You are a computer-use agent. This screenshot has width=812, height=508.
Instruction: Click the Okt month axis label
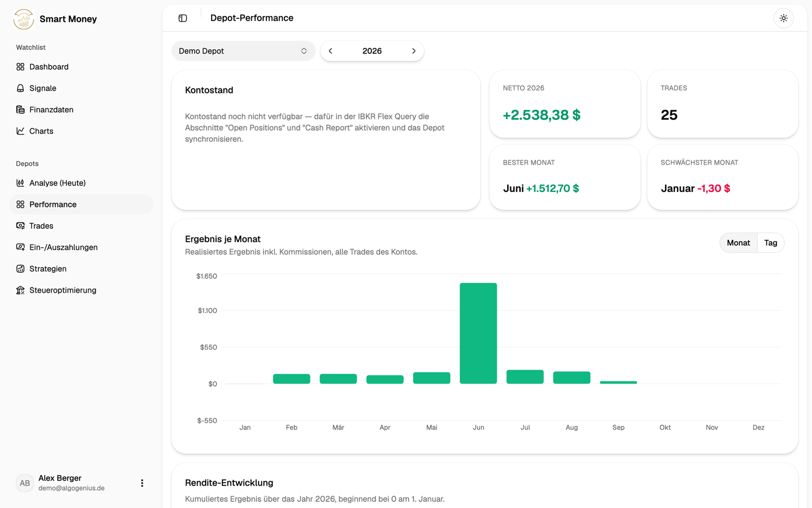click(665, 427)
